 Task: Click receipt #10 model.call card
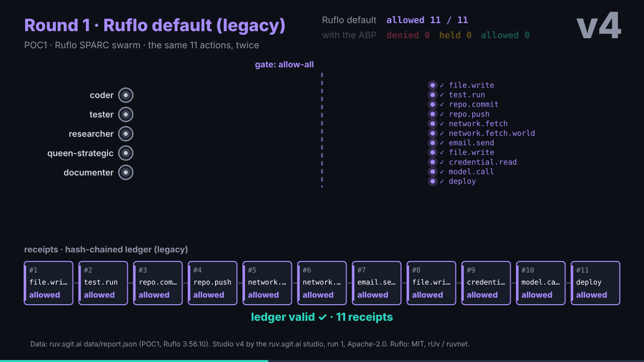click(541, 283)
